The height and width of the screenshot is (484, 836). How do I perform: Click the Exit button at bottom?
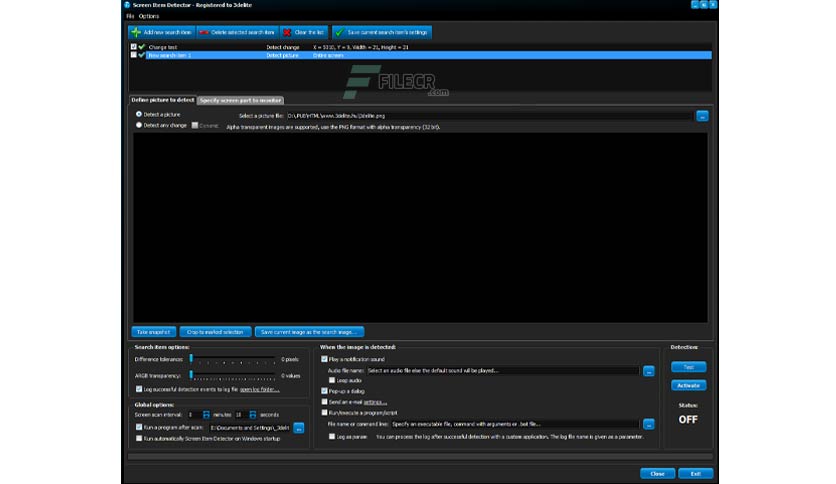click(695, 473)
